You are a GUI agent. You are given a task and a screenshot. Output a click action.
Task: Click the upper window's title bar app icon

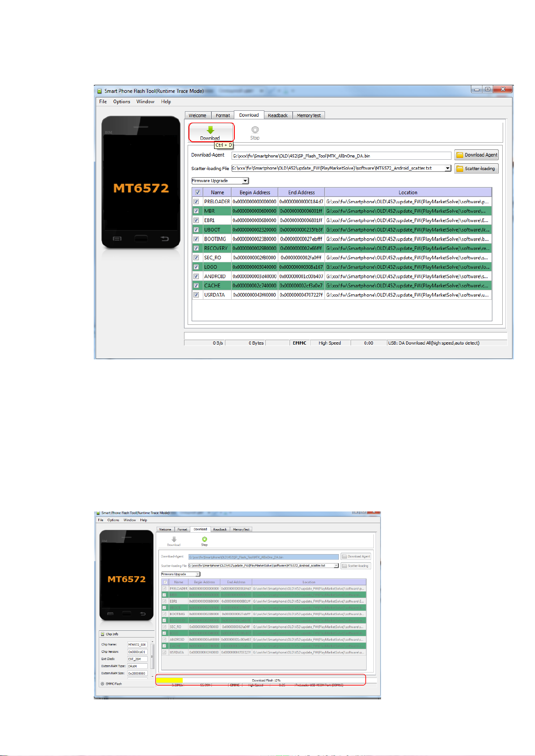pos(100,91)
